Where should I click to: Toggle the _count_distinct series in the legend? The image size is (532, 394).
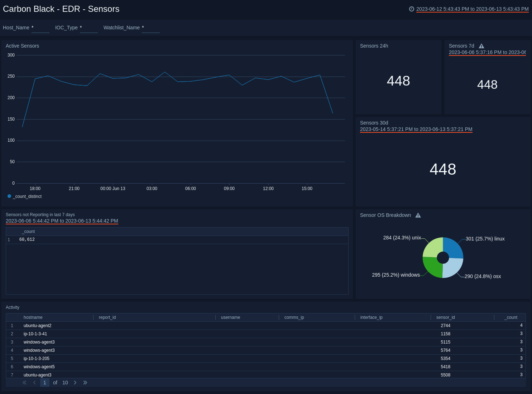(27, 196)
